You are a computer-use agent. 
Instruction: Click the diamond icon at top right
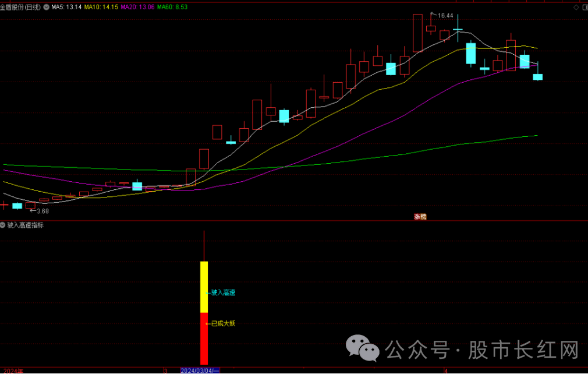pos(576,7)
